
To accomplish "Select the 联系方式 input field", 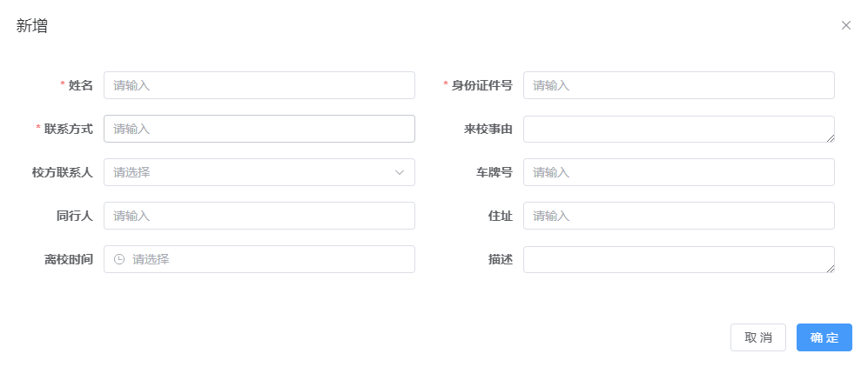I will [259, 129].
